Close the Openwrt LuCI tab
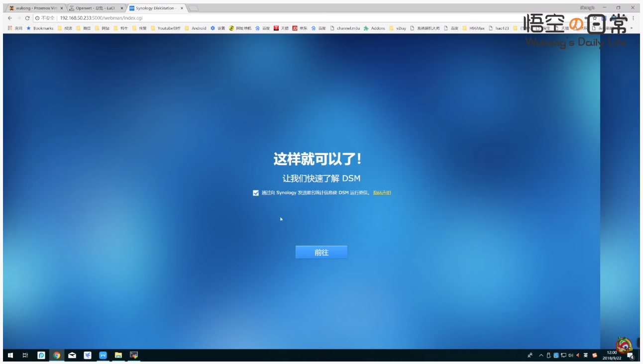 point(121,8)
